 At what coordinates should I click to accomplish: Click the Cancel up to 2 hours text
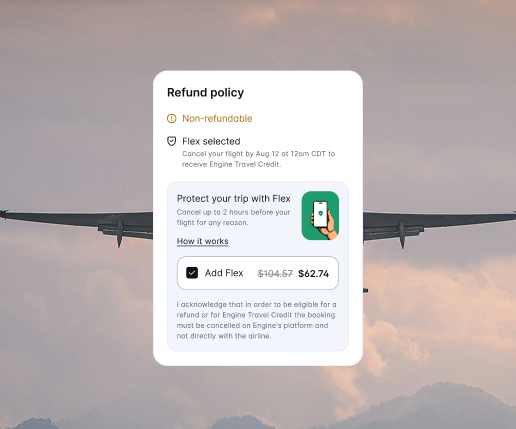[x=233, y=217]
